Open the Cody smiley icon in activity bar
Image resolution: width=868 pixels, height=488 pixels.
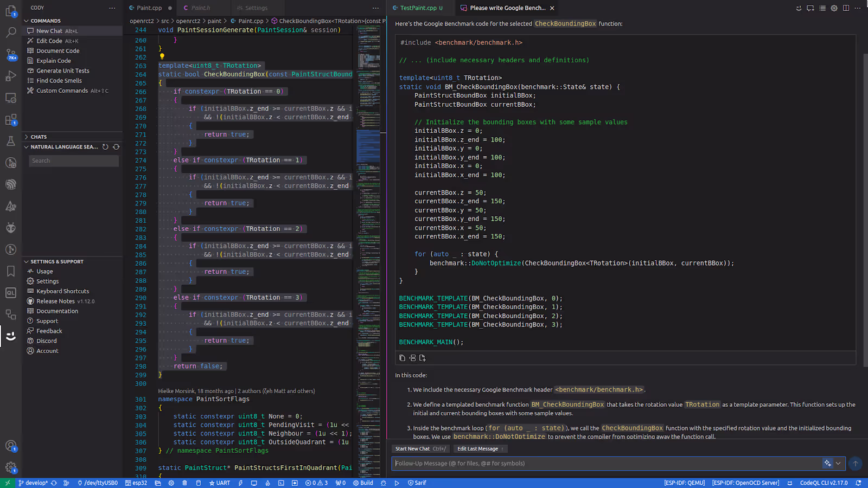coord(11,336)
